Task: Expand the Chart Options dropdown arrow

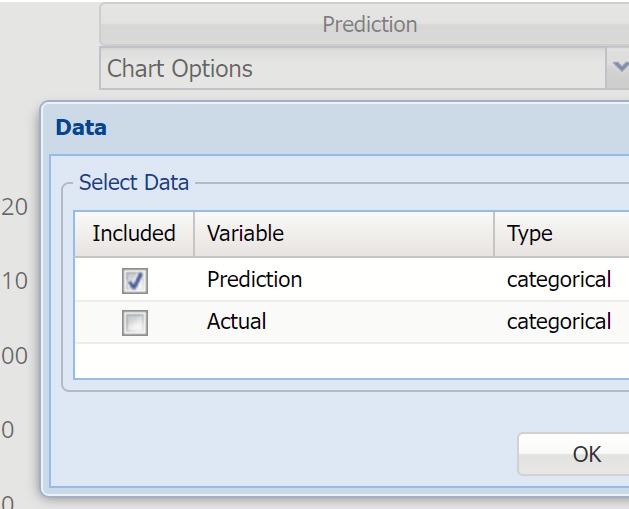Action: 617,69
